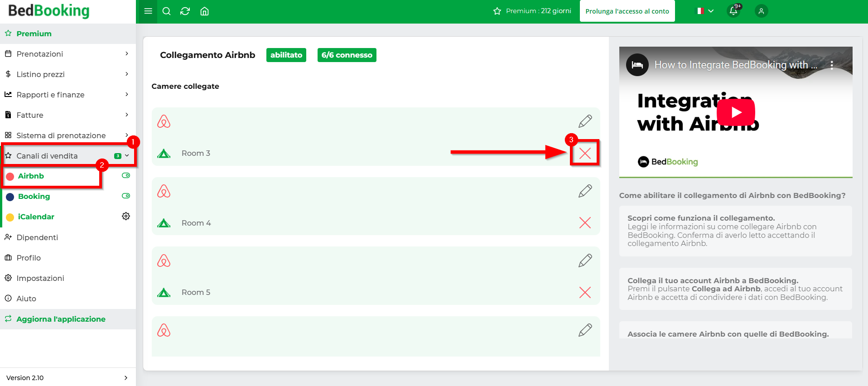The height and width of the screenshot is (386, 868).
Task: Open the Impostazioni menu item
Action: pyautogui.click(x=40, y=278)
